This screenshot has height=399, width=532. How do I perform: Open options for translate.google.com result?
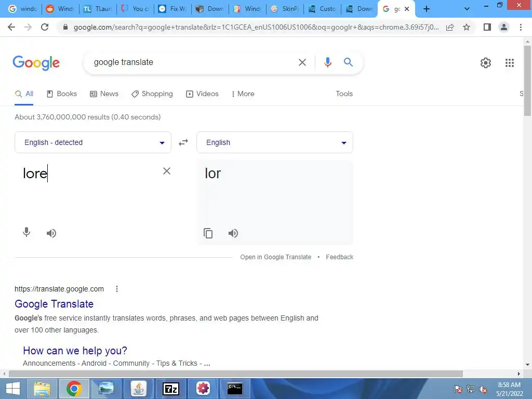coord(117,289)
